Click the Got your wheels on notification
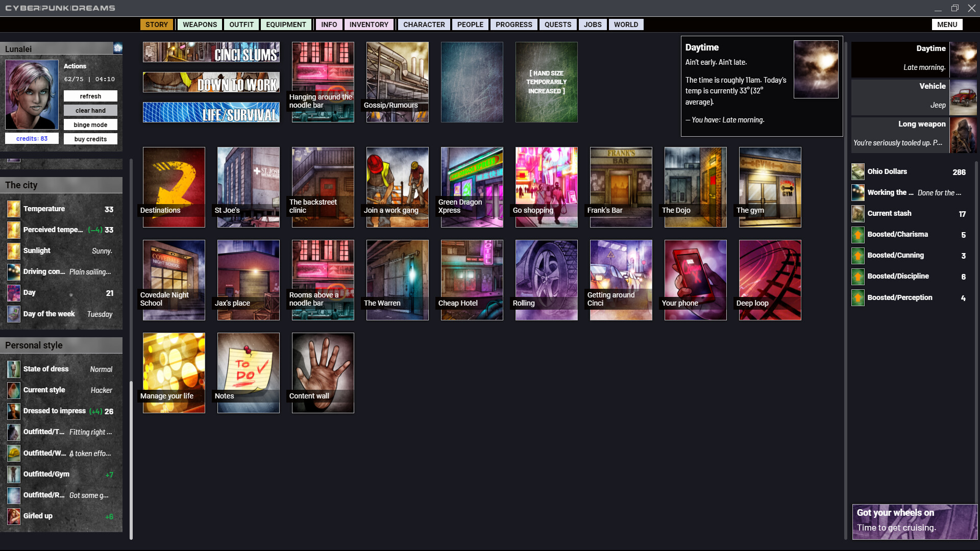Image resolution: width=980 pixels, height=551 pixels. click(x=914, y=520)
